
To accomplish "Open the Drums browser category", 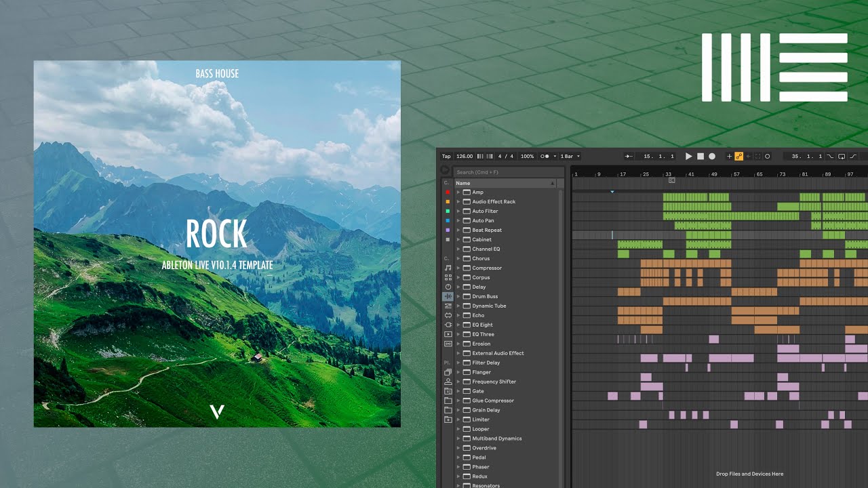I will coord(448,277).
